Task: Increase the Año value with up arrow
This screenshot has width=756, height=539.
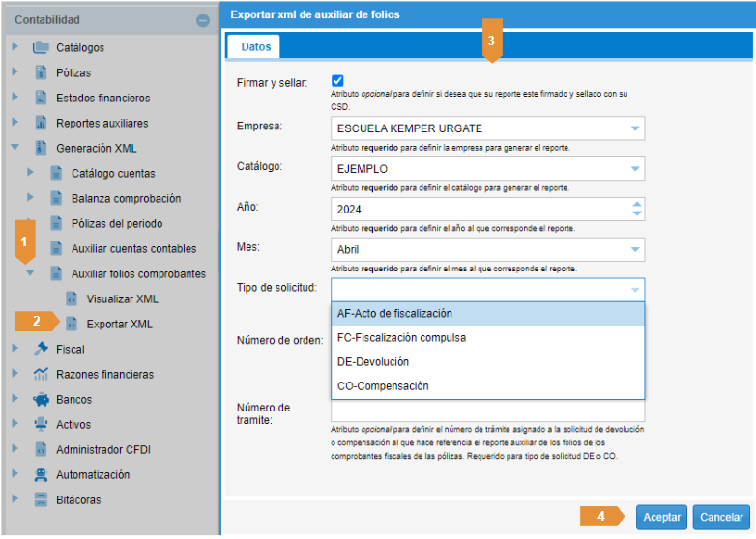Action: pos(635,203)
